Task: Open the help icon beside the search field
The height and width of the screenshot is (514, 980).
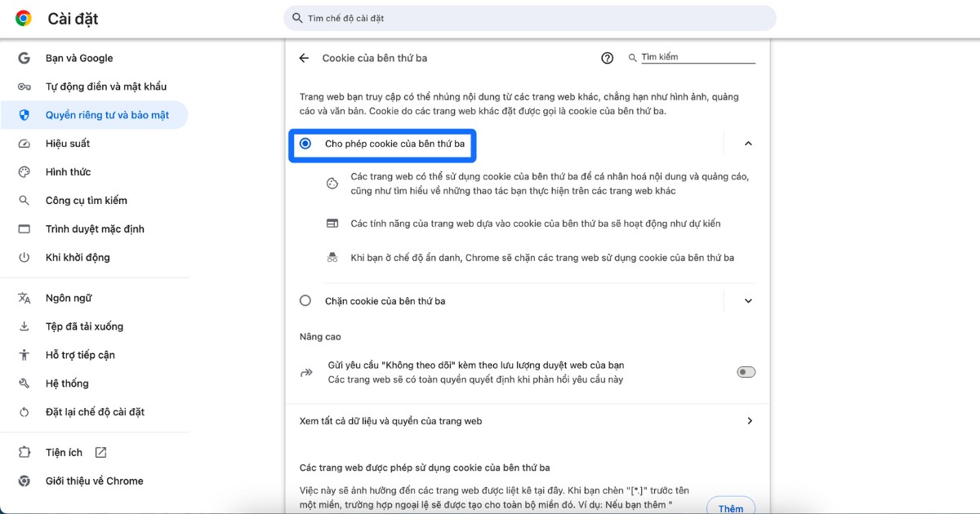Action: 607,58
